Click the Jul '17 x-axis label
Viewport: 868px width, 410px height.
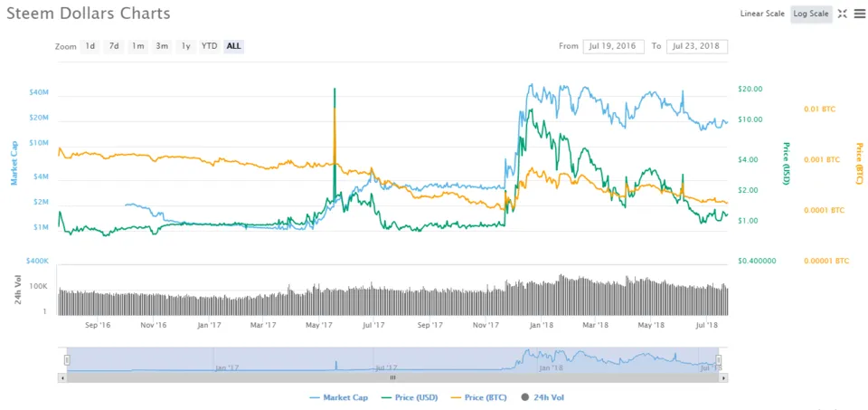pos(374,325)
